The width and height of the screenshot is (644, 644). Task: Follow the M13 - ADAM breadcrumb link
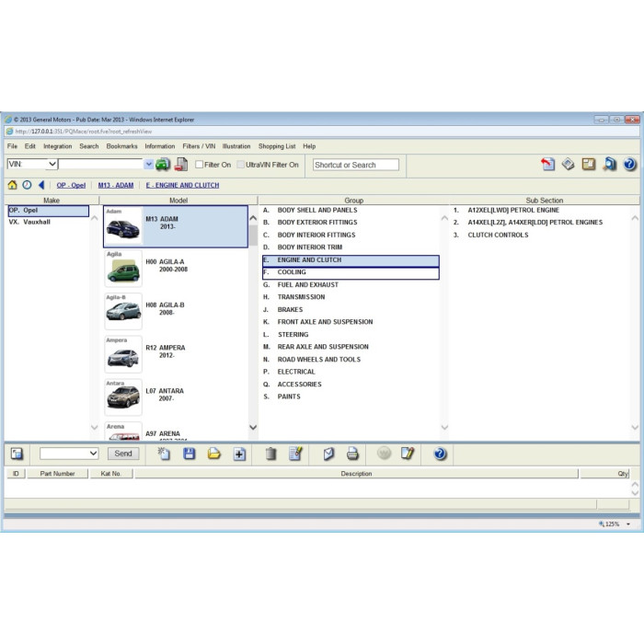coord(116,185)
